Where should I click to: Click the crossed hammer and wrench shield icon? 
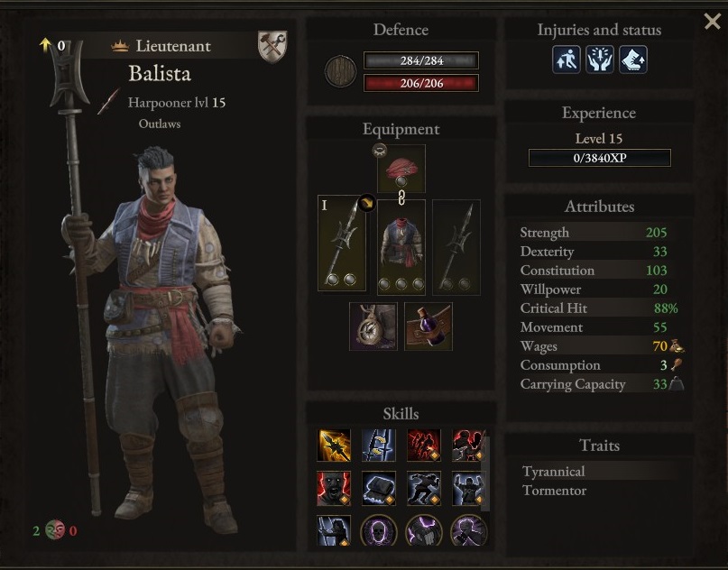coord(272,46)
